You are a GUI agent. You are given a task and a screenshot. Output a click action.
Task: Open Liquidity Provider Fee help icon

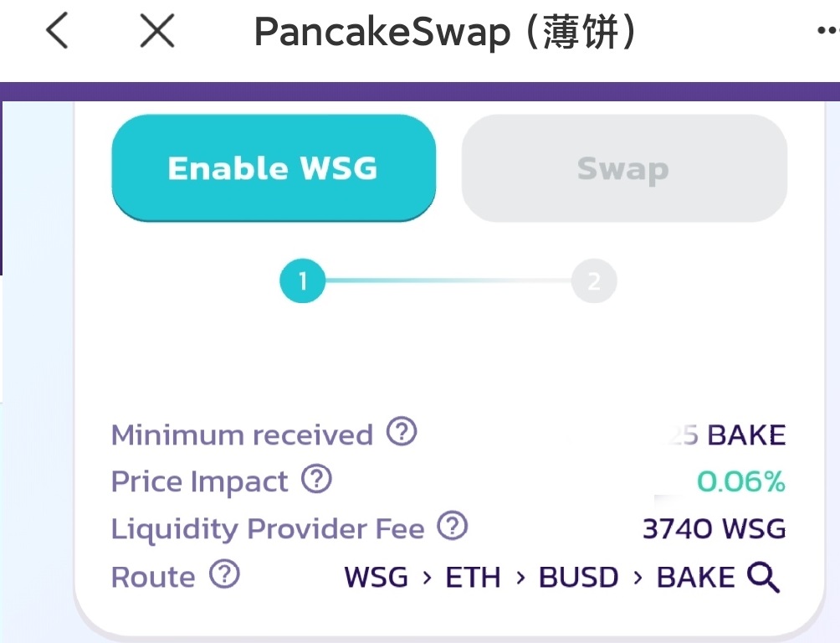[x=453, y=527]
